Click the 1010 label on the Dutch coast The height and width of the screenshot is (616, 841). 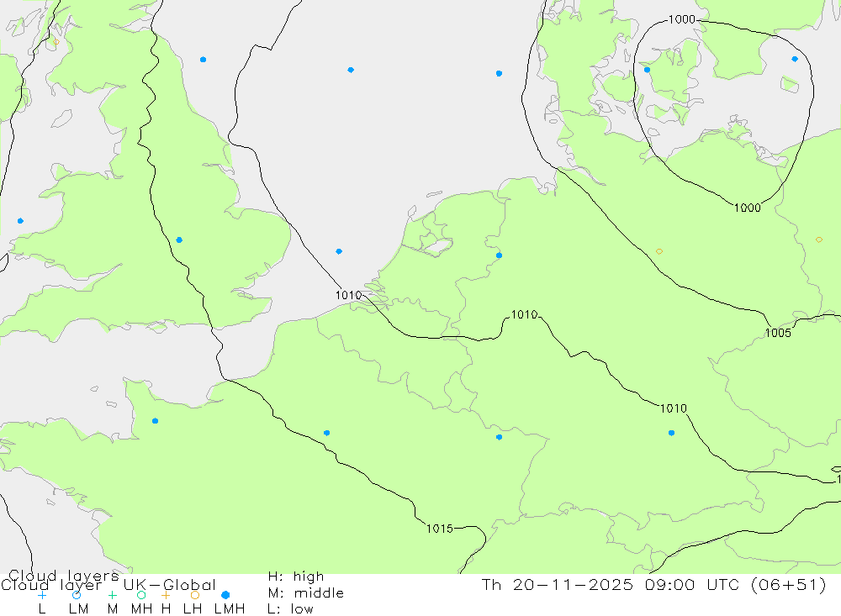tap(349, 296)
